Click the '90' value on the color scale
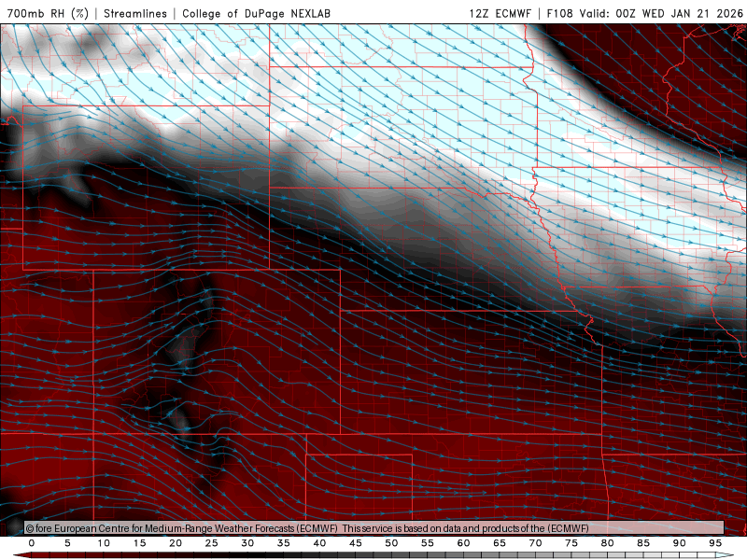Screen dimensions: 747x560 (680, 543)
